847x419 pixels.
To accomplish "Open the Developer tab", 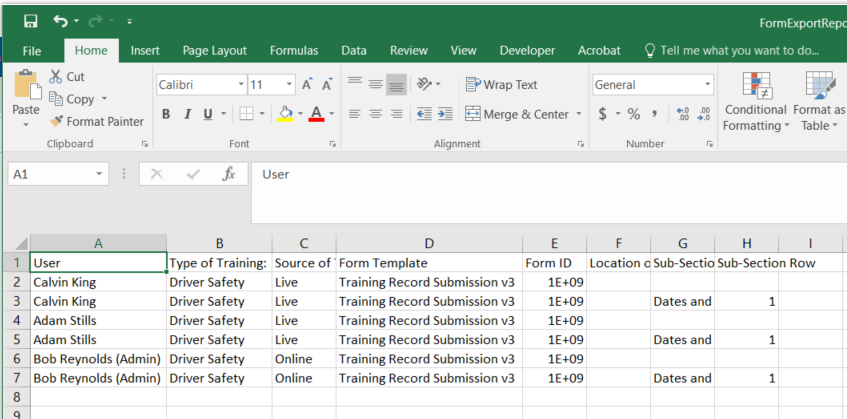I will [x=527, y=51].
